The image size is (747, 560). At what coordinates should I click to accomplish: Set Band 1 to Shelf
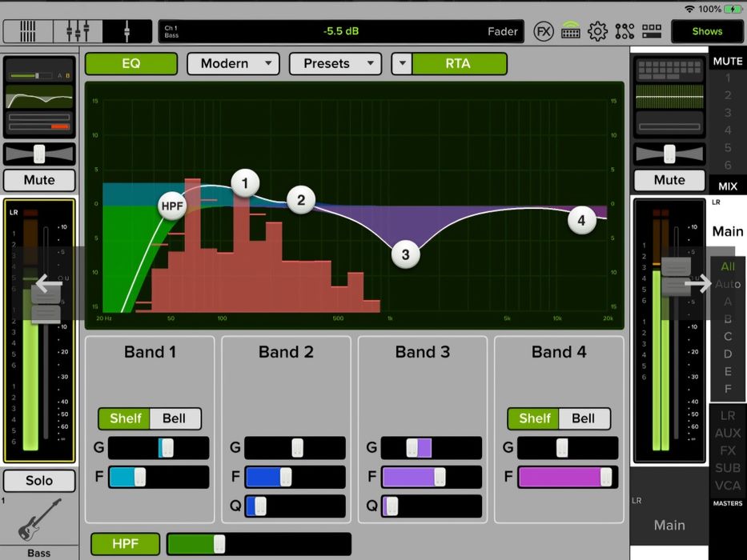tap(125, 418)
